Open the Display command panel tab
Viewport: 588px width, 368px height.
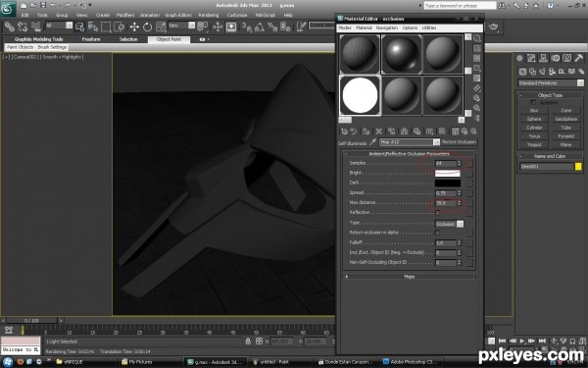click(567, 58)
